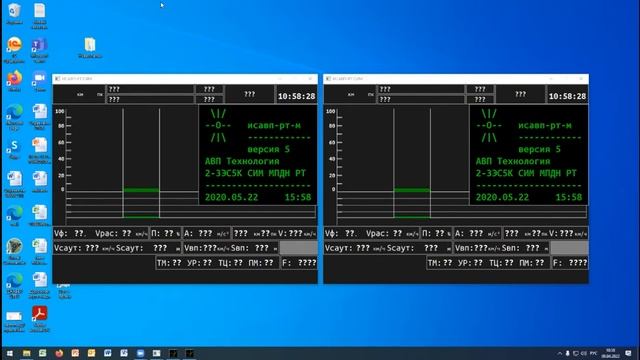Viewport: 640px width, 360px height.
Task: Show hidden system tray icons
Action: click(x=560, y=353)
